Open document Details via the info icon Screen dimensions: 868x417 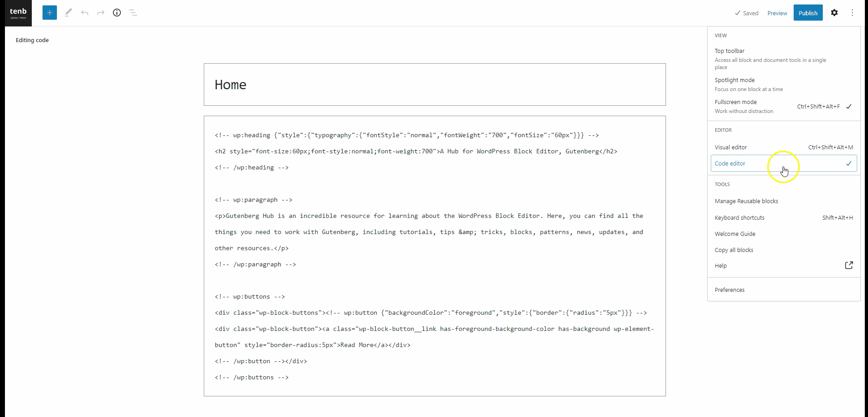click(116, 13)
